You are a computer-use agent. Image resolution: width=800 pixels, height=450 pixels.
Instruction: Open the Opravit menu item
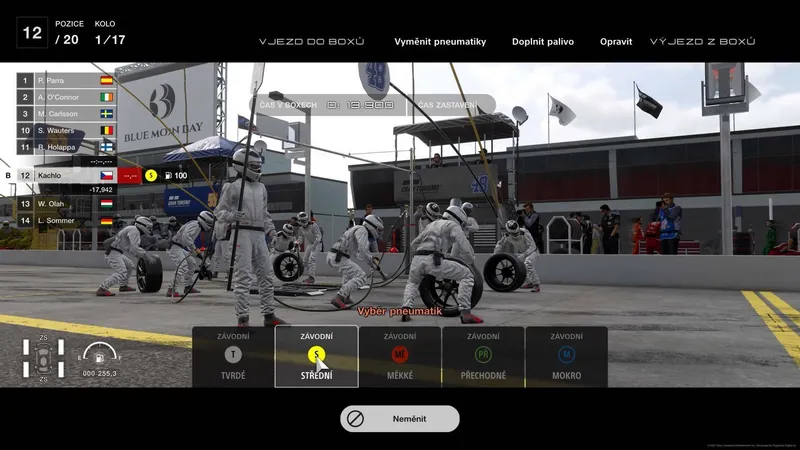pos(616,42)
